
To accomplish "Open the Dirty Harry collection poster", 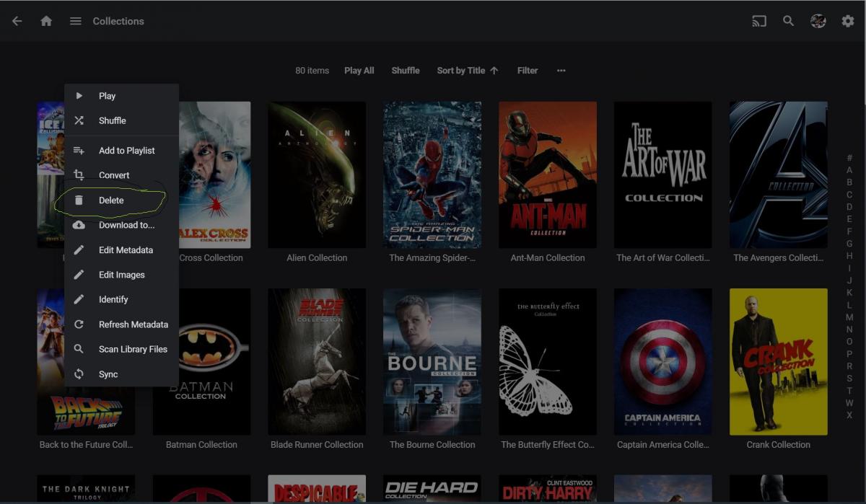I will (548, 488).
